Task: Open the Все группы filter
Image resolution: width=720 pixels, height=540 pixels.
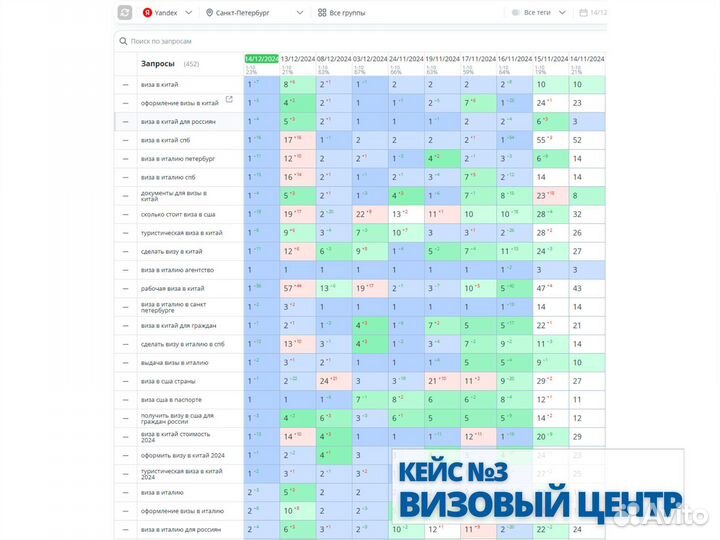Action: (341, 13)
